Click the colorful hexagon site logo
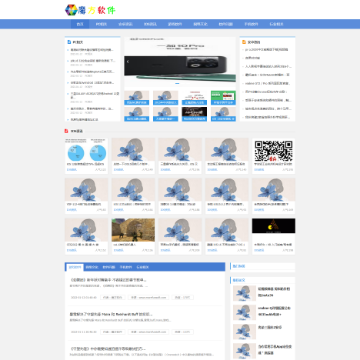This screenshot has height=360, width=360. (x=71, y=10)
